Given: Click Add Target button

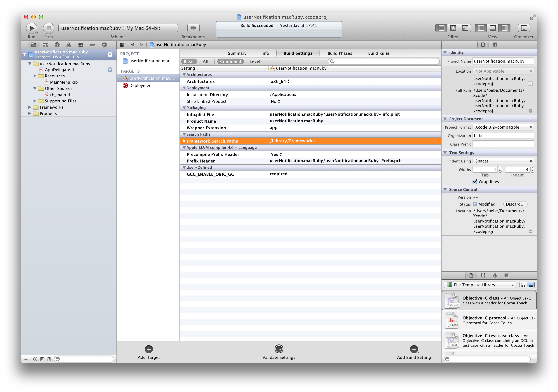Looking at the screenshot, I should click(149, 352).
